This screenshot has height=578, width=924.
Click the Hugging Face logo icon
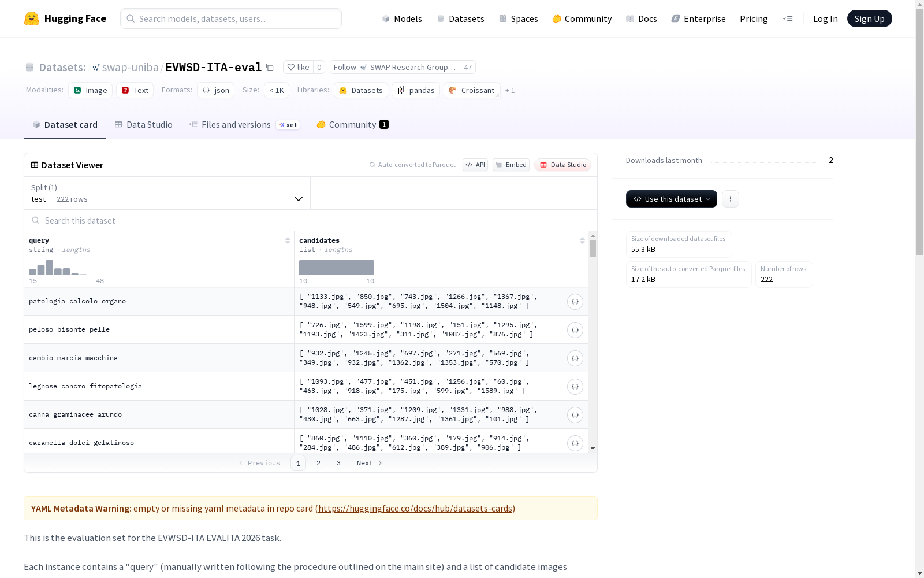pyautogui.click(x=32, y=18)
